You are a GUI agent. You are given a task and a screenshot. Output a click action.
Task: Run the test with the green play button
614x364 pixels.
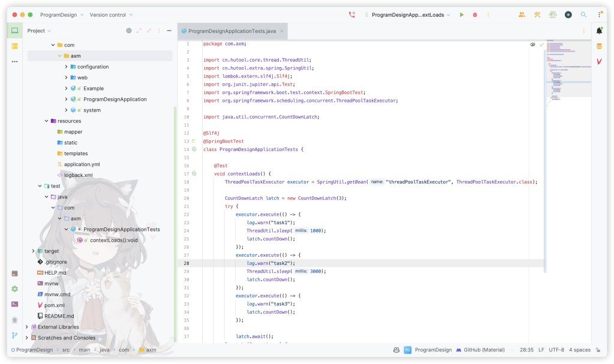click(462, 14)
